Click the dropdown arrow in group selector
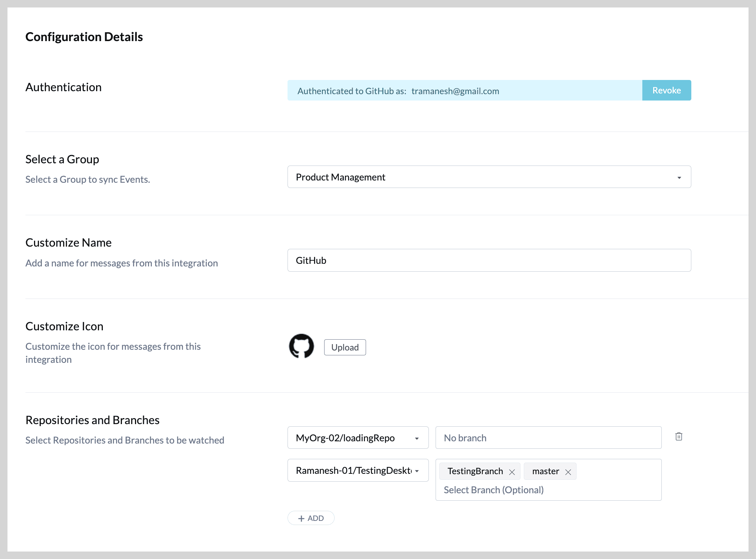 [679, 177]
